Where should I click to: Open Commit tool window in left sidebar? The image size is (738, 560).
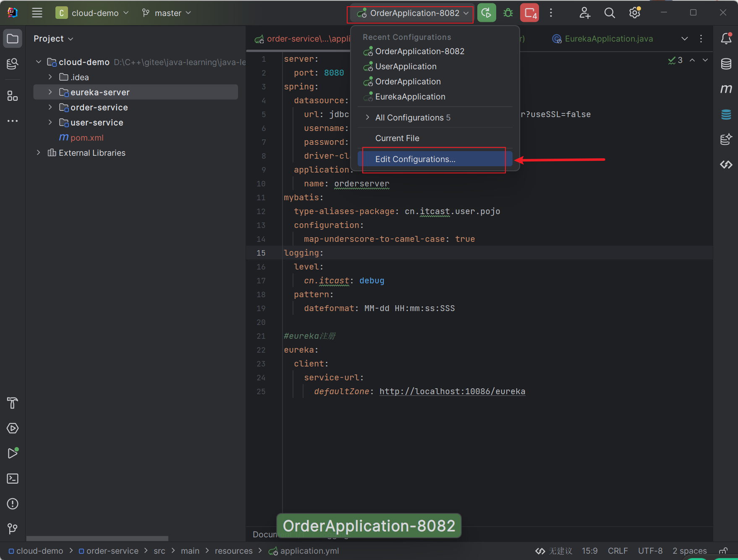pyautogui.click(x=13, y=64)
